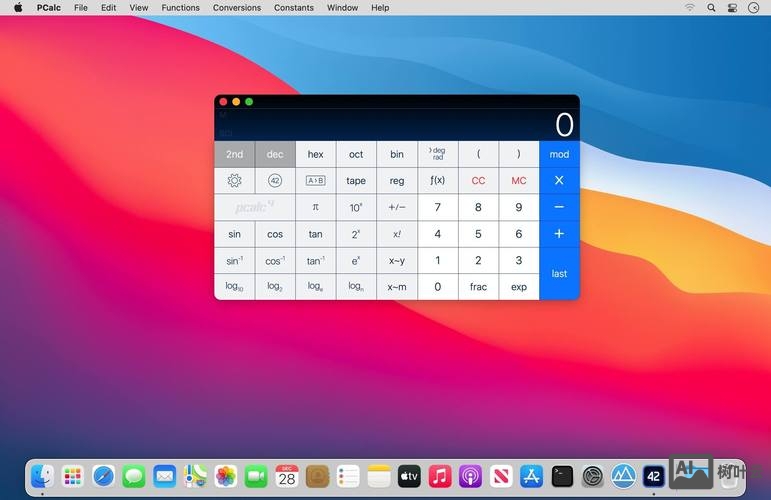771x500 pixels.
Task: Click the tan key
Action: tap(315, 234)
